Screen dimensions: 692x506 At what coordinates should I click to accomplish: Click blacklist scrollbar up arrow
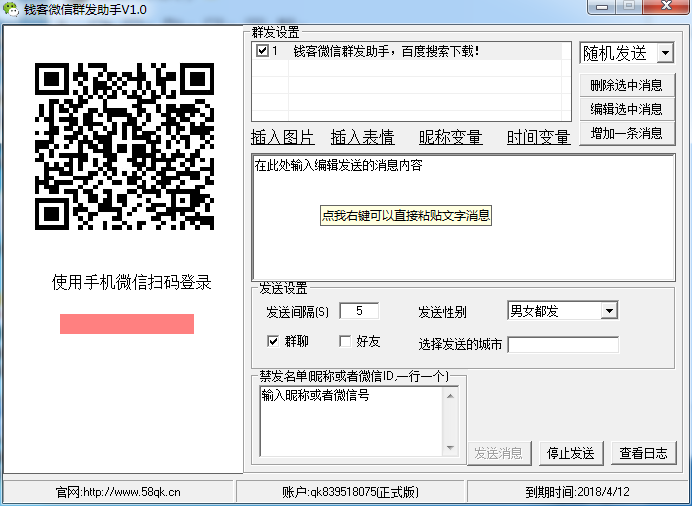pos(450,396)
